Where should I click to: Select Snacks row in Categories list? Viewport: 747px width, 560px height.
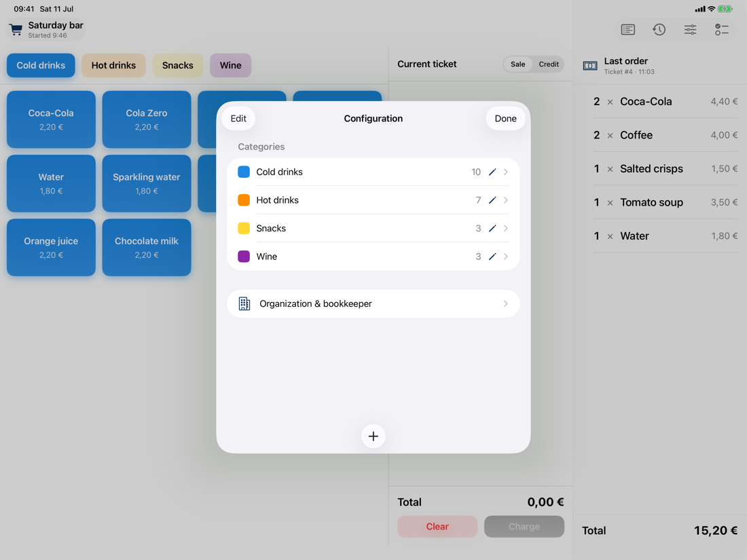point(373,228)
